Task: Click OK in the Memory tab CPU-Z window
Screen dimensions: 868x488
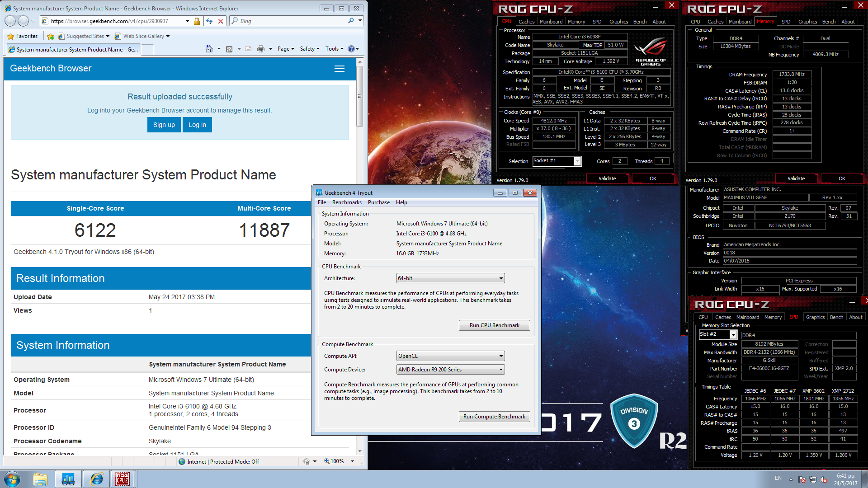Action: (x=842, y=178)
